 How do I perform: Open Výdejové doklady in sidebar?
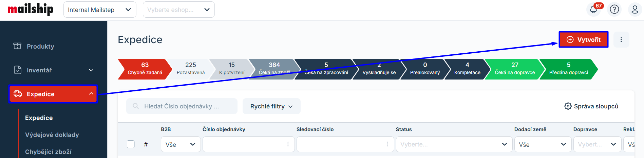tap(52, 135)
